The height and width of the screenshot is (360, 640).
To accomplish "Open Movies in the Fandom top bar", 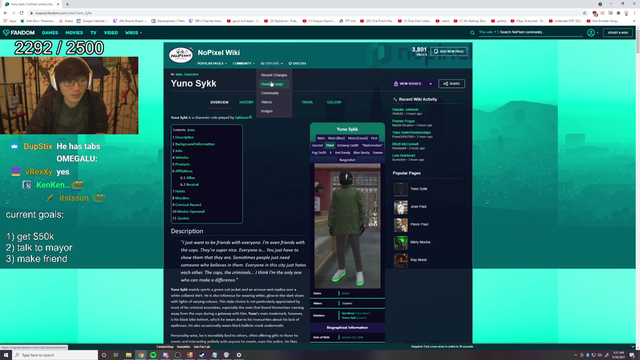I will click(74, 33).
